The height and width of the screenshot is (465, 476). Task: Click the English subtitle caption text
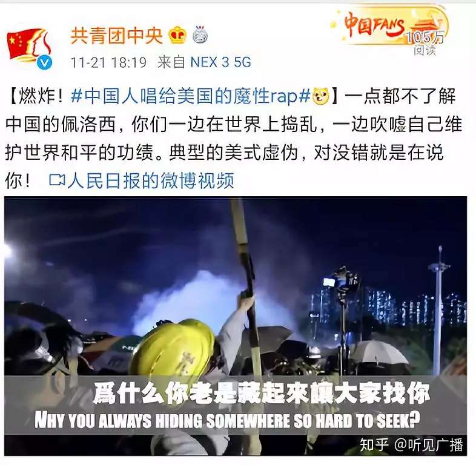tap(227, 420)
